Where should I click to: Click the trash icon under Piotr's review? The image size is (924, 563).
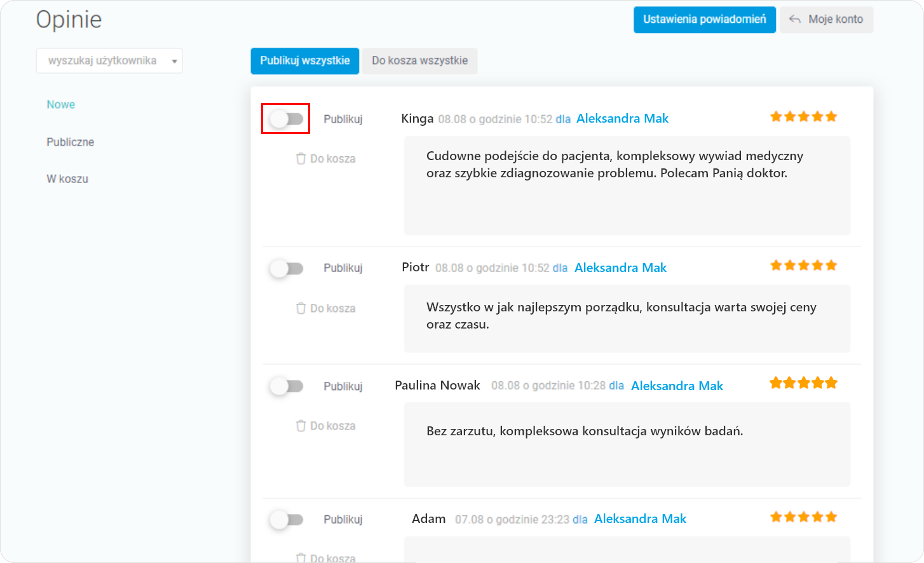(301, 308)
